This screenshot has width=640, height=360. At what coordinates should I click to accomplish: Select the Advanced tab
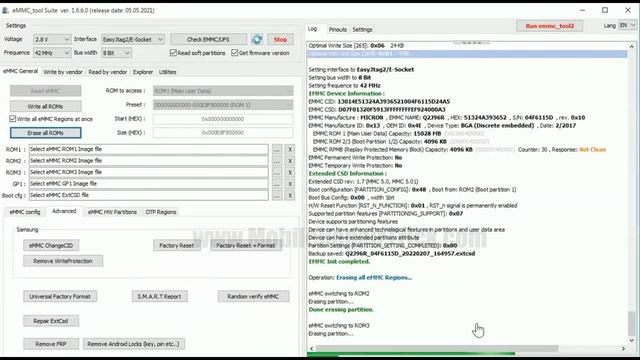pos(64,211)
